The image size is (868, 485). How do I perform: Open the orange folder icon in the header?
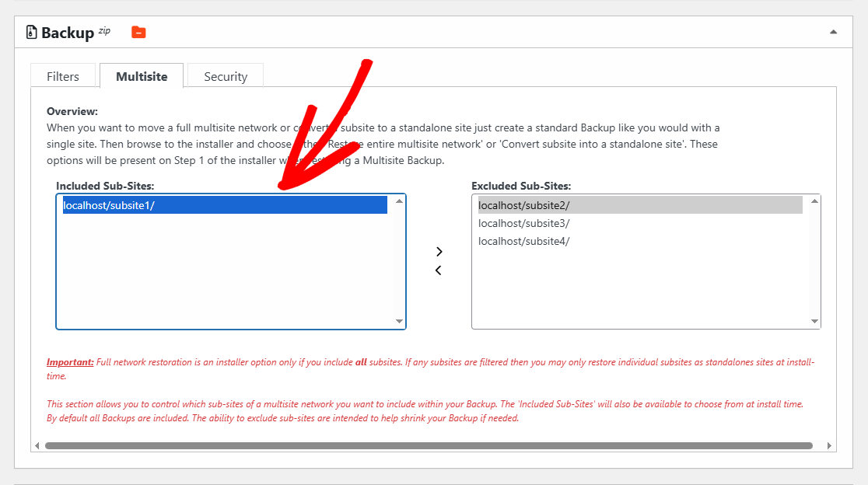138,33
